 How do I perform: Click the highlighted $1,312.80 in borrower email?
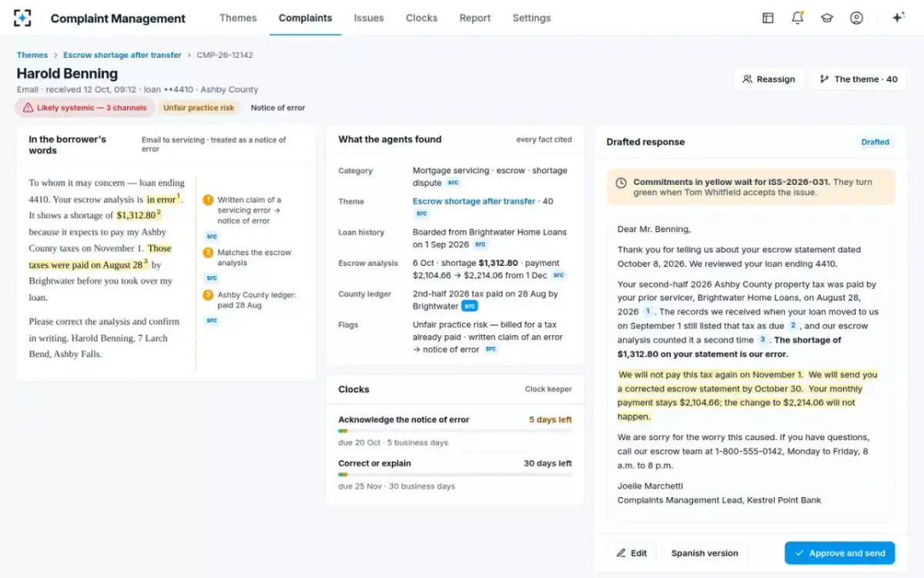pyautogui.click(x=139, y=216)
